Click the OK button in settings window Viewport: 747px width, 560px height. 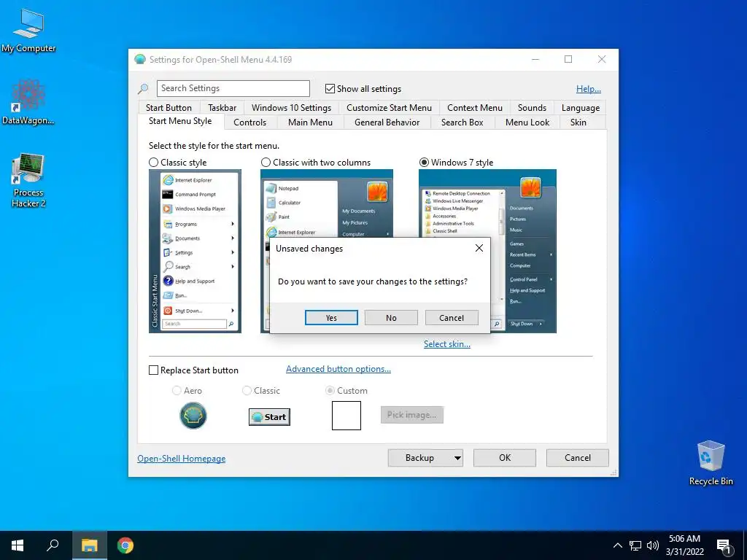coord(505,458)
